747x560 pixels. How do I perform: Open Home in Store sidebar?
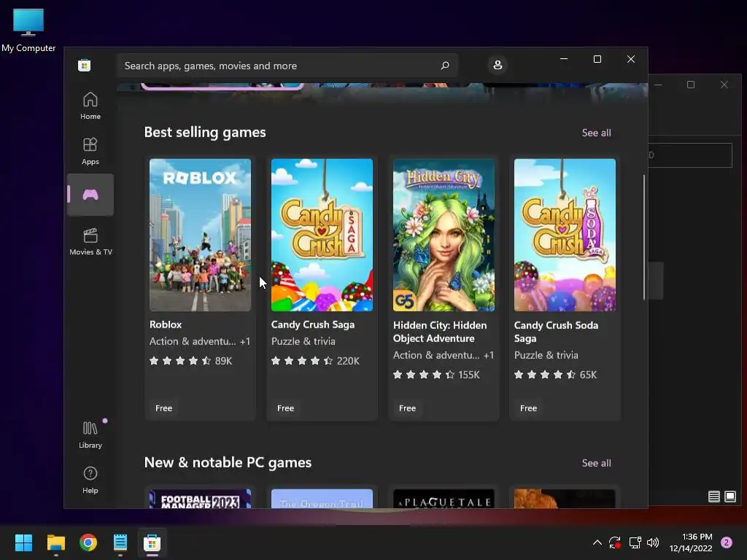[x=90, y=106]
